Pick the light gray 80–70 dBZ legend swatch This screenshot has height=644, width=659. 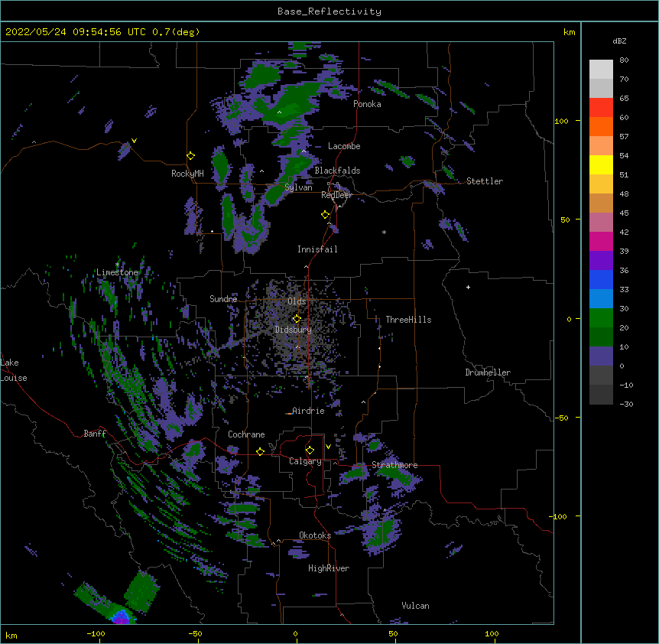[601, 70]
